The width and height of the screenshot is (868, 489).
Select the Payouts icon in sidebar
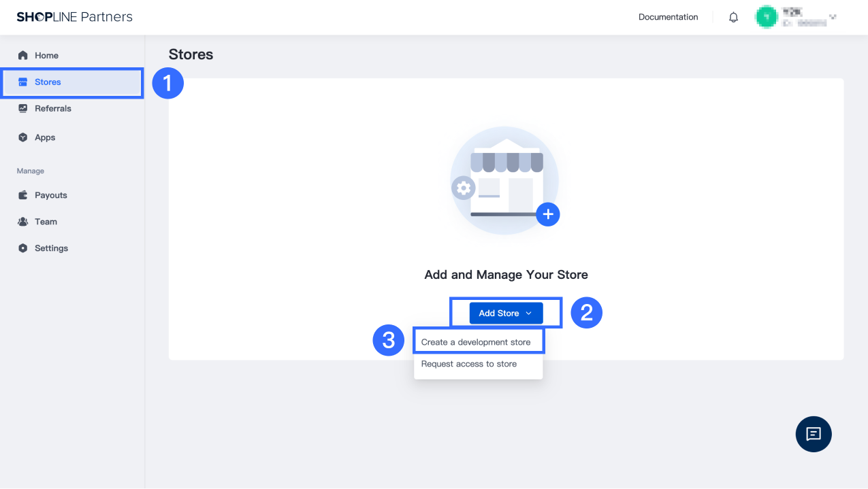coord(22,195)
